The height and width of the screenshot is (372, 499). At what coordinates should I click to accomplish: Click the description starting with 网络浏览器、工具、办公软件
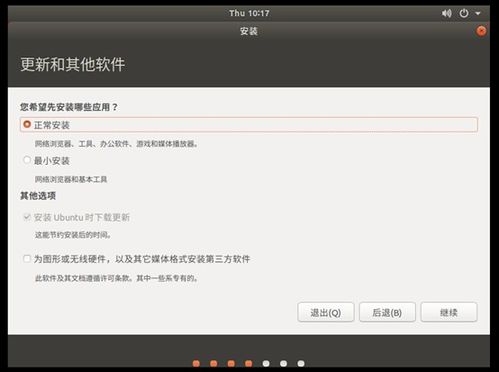(x=117, y=144)
